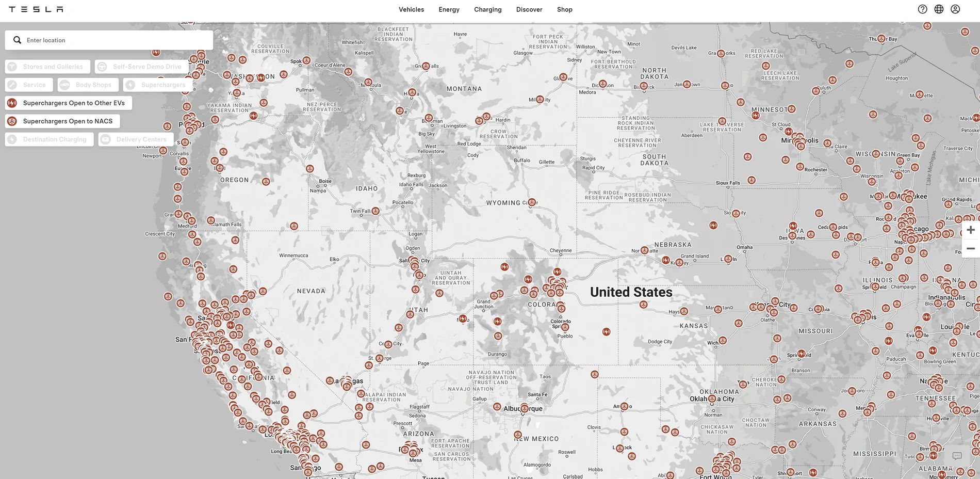
Task: Select the Wichita supercharger pin
Action: click(723, 340)
